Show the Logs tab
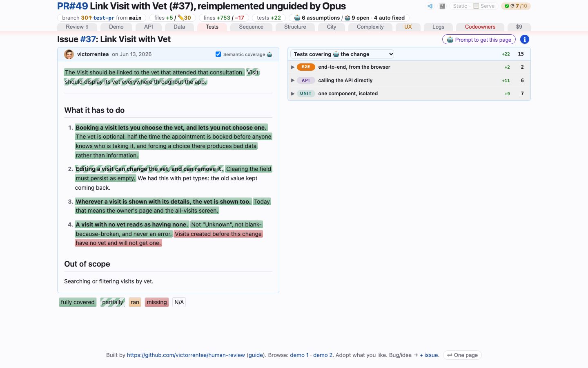The image size is (588, 368). (x=438, y=27)
